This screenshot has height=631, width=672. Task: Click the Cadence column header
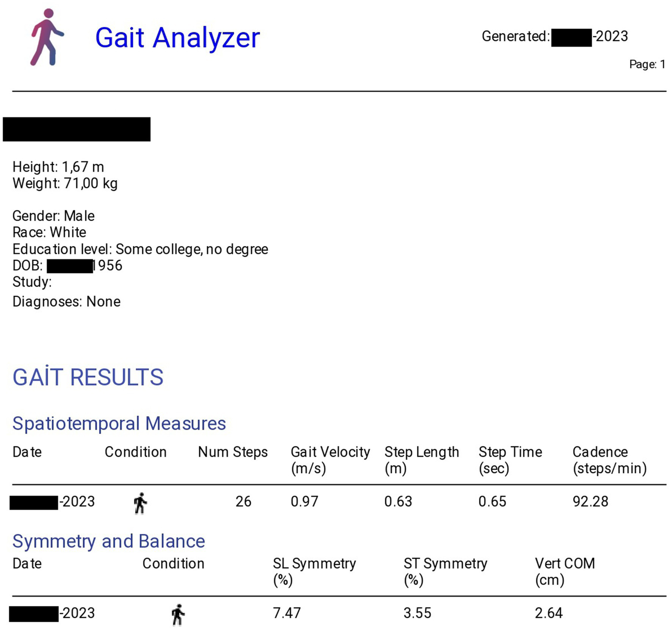coord(609,460)
